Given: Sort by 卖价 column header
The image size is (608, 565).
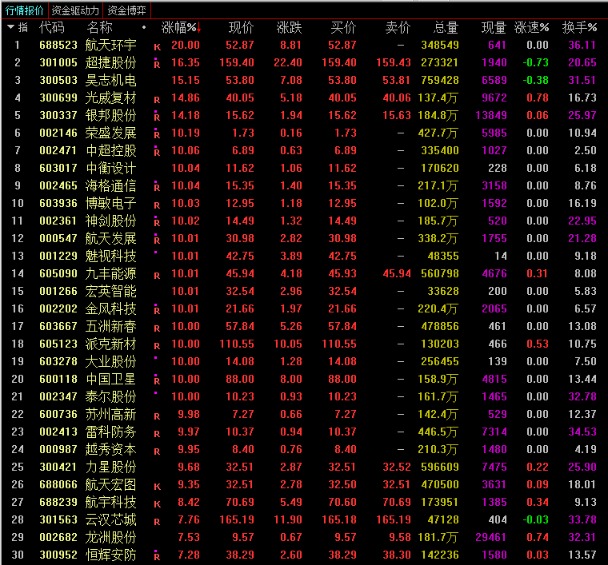Looking at the screenshot, I should click(x=398, y=28).
